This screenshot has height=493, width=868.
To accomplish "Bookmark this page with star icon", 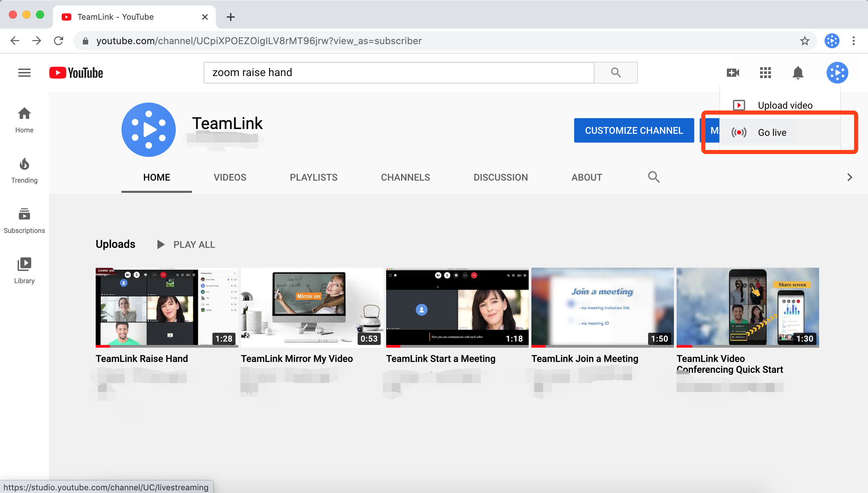I will 805,41.
